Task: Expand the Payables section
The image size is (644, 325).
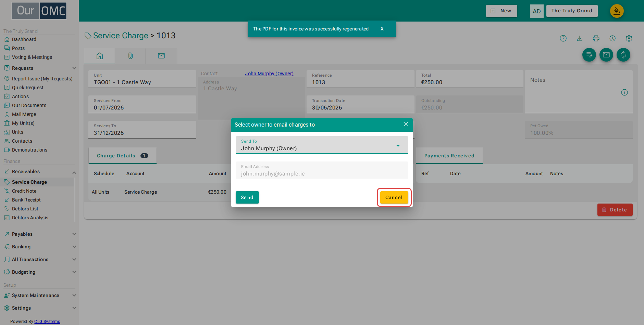Action: point(40,234)
